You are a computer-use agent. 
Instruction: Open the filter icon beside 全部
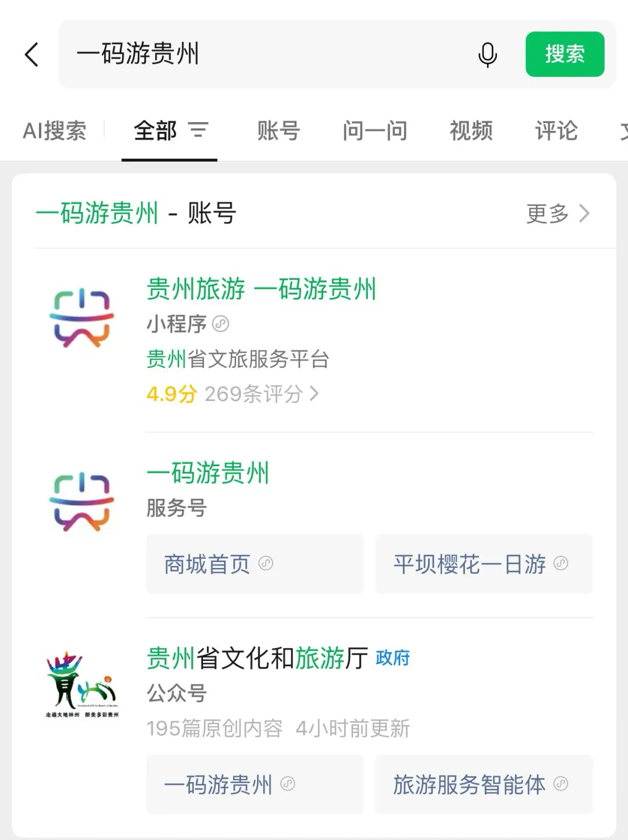(x=198, y=130)
